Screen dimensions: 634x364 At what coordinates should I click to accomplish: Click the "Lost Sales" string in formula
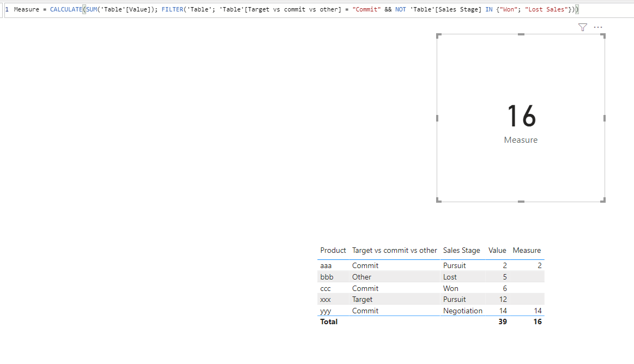point(546,9)
